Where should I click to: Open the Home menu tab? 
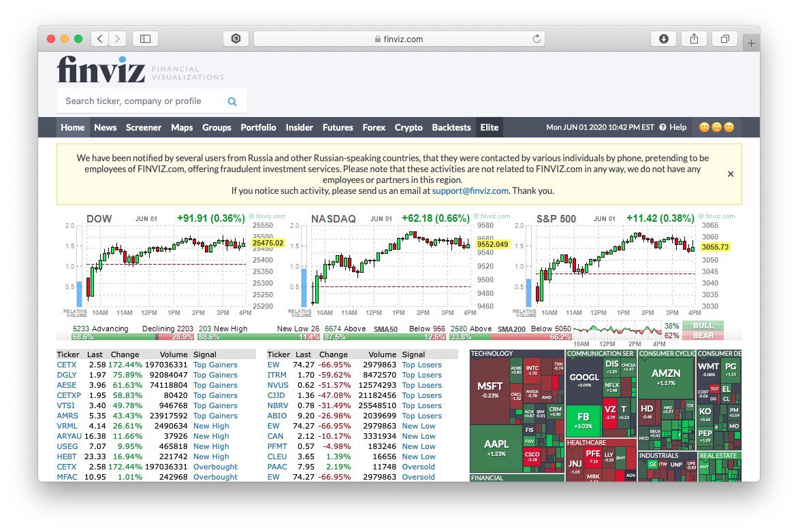pos(73,127)
